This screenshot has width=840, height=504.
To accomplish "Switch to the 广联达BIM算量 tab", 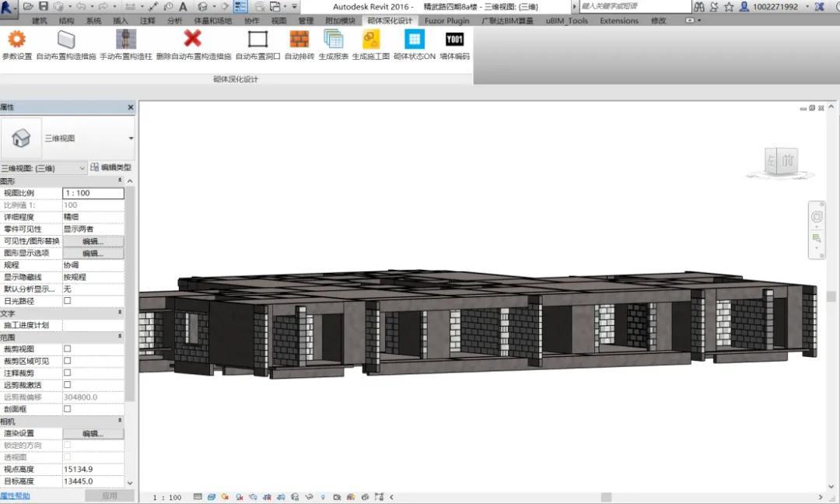I will pos(507,20).
